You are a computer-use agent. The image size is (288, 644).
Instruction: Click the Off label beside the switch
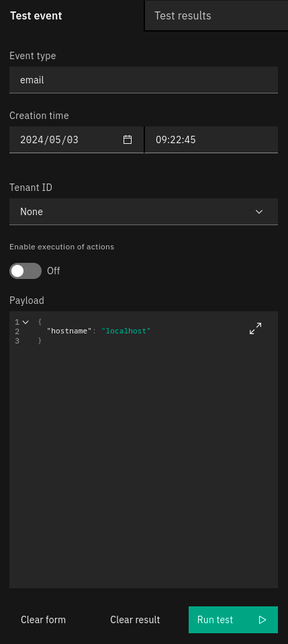pyautogui.click(x=53, y=271)
